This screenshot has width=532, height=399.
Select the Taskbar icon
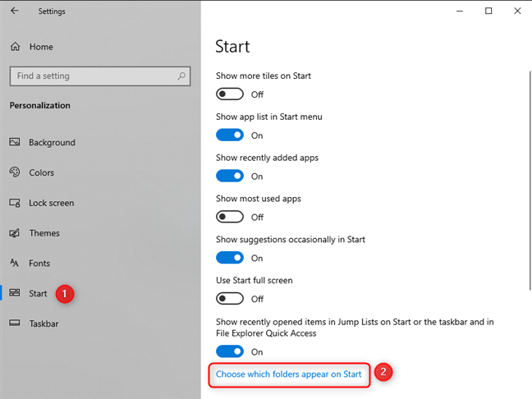15,323
